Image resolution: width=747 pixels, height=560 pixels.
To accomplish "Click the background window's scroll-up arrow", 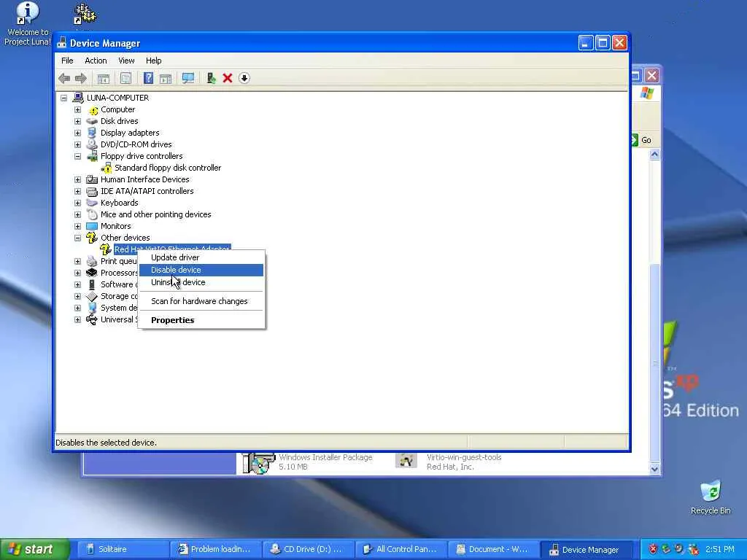I will tap(654, 155).
